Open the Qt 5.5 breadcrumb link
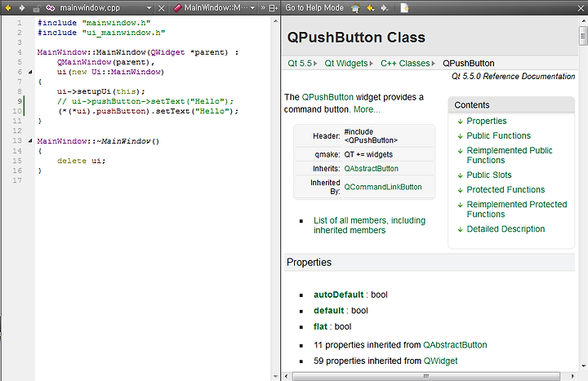The height and width of the screenshot is (381, 588). 300,64
